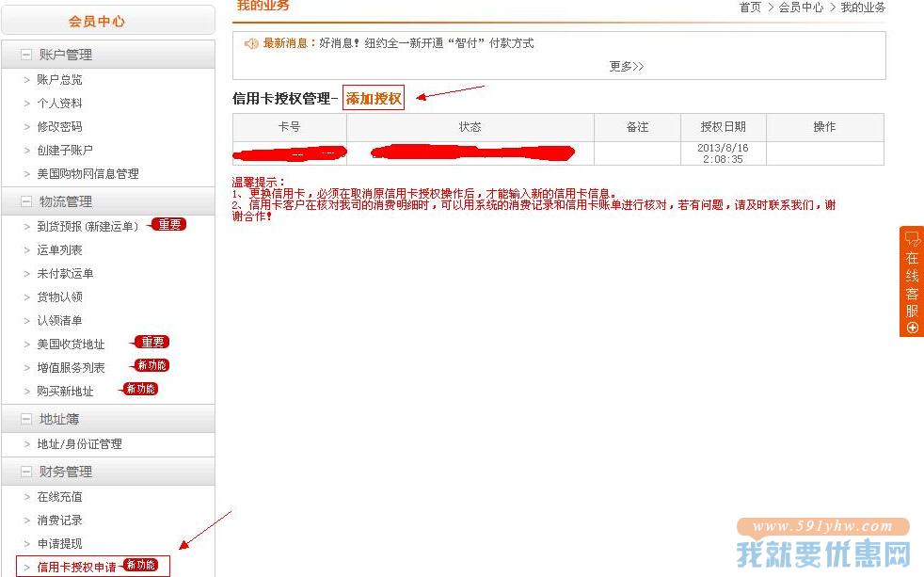
Task: Open 个人资料 page
Action: [x=59, y=104]
